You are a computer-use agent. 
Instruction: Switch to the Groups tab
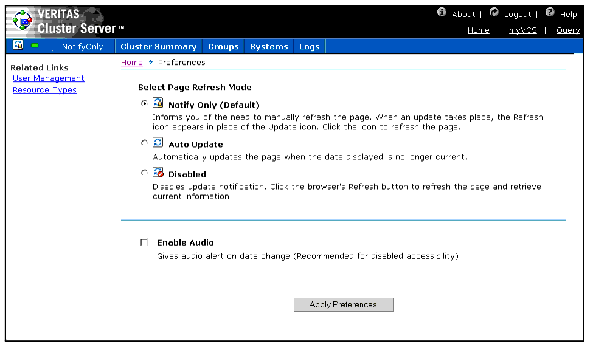point(223,47)
